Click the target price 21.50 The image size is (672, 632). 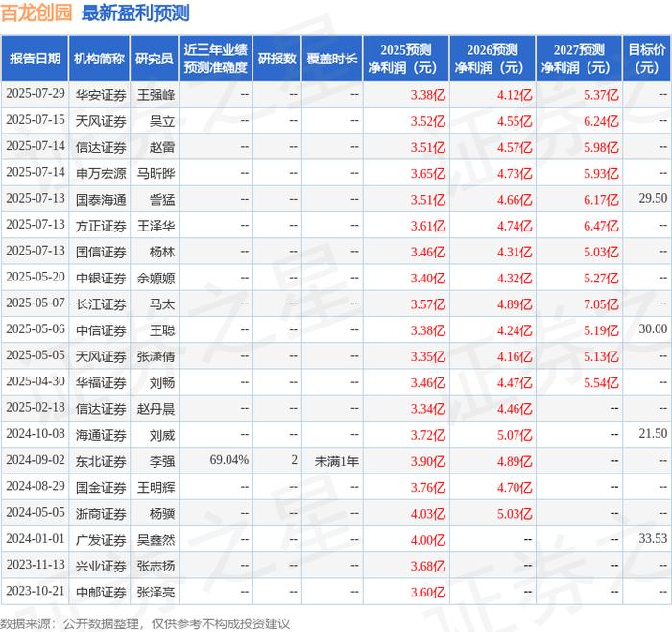pyautogui.click(x=653, y=433)
